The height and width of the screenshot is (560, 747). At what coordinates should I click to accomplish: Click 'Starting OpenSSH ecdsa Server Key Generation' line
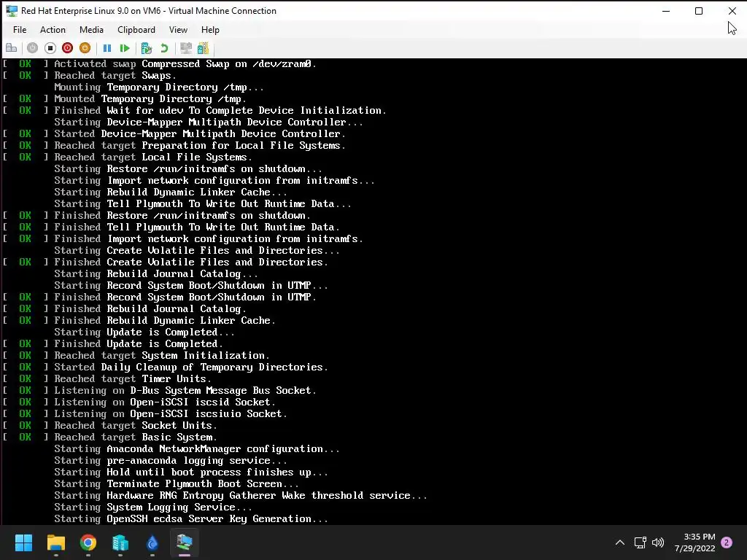coord(191,519)
